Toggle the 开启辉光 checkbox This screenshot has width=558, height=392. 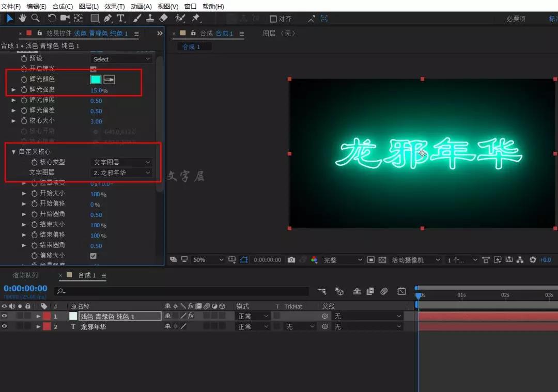point(93,69)
